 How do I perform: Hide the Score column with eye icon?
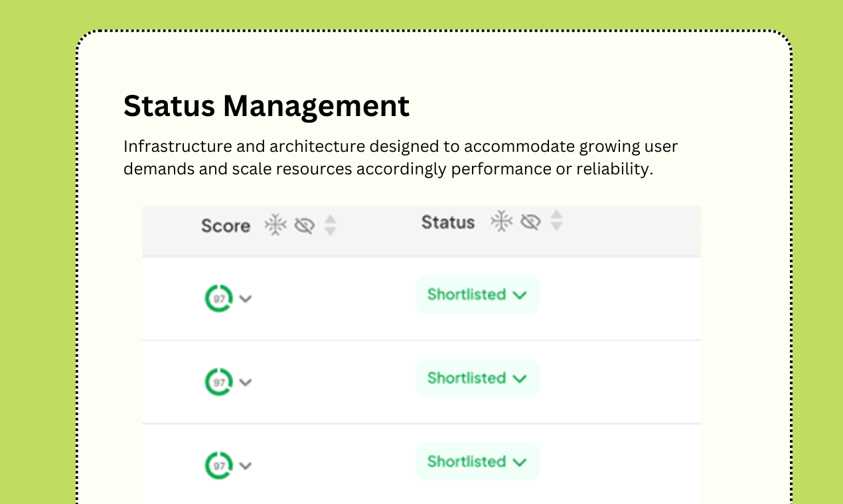304,226
